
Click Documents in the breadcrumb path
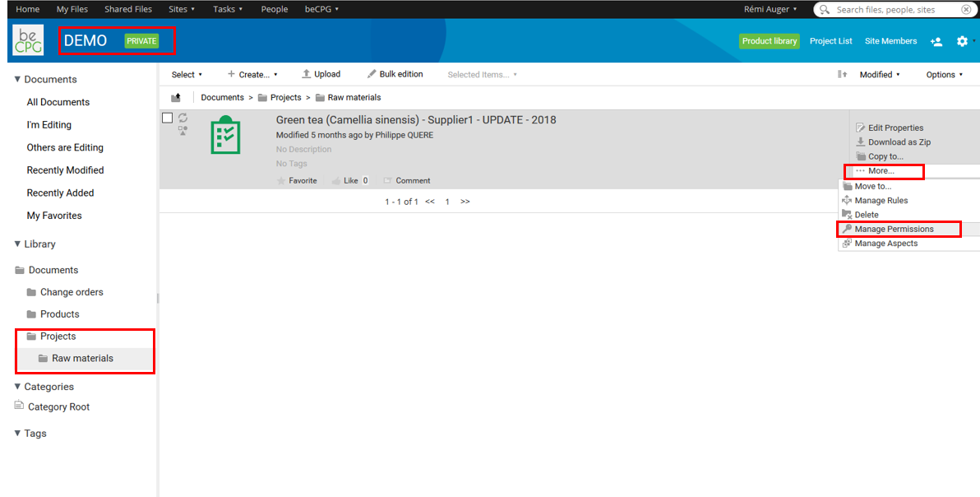[x=223, y=98]
